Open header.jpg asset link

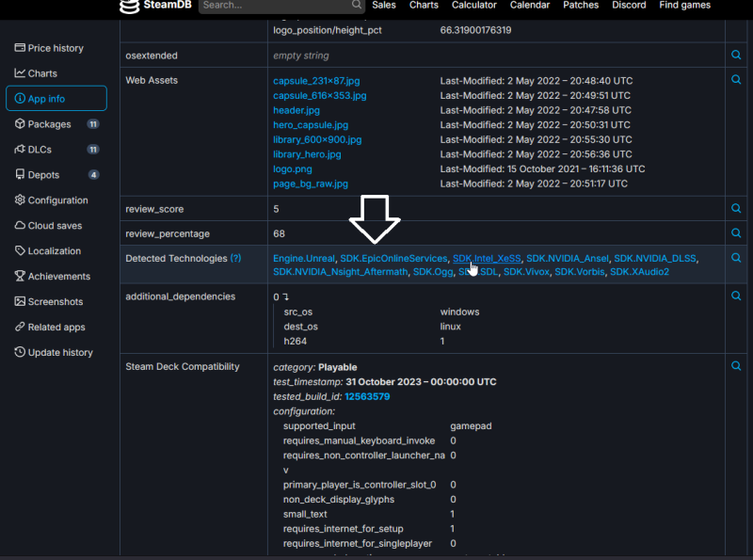tap(296, 110)
